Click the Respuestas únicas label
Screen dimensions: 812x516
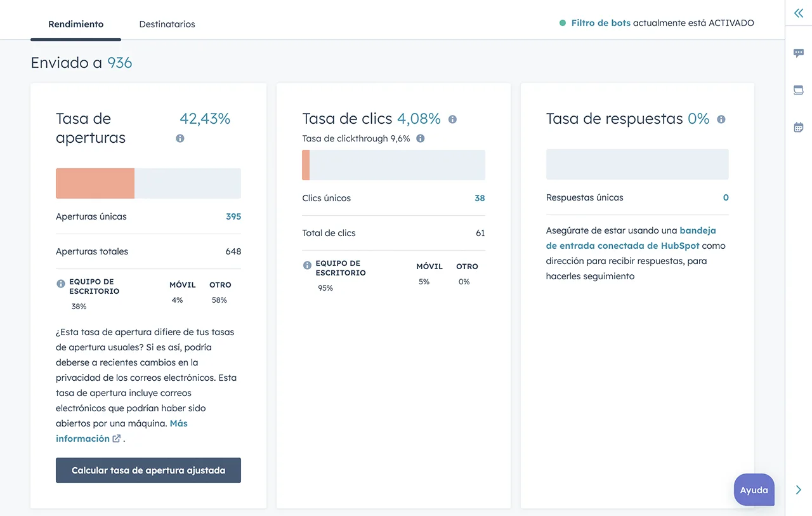[x=585, y=197]
